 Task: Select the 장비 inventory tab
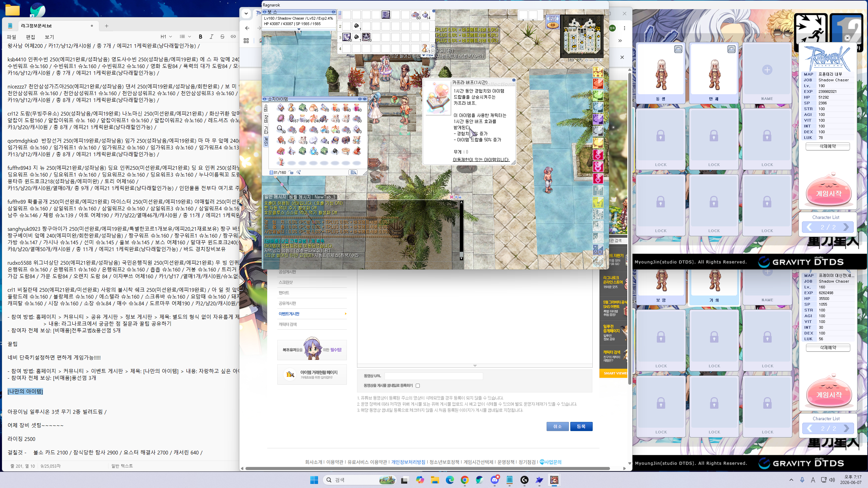[266, 119]
